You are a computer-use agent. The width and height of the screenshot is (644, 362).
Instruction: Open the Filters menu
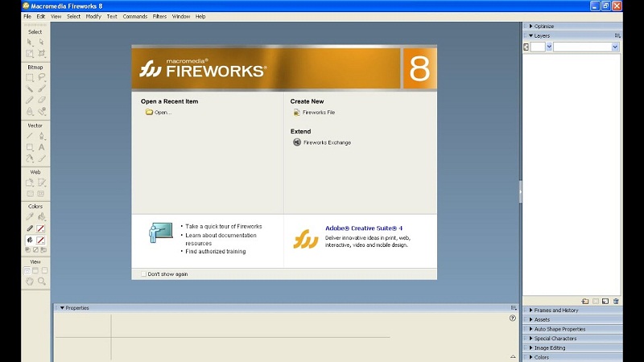pyautogui.click(x=159, y=16)
